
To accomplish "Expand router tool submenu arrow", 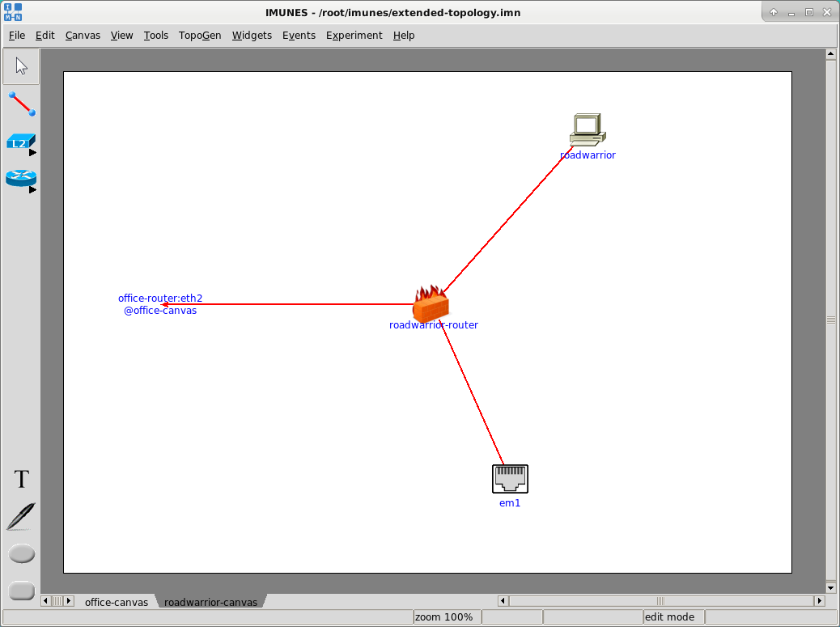I will [32, 189].
